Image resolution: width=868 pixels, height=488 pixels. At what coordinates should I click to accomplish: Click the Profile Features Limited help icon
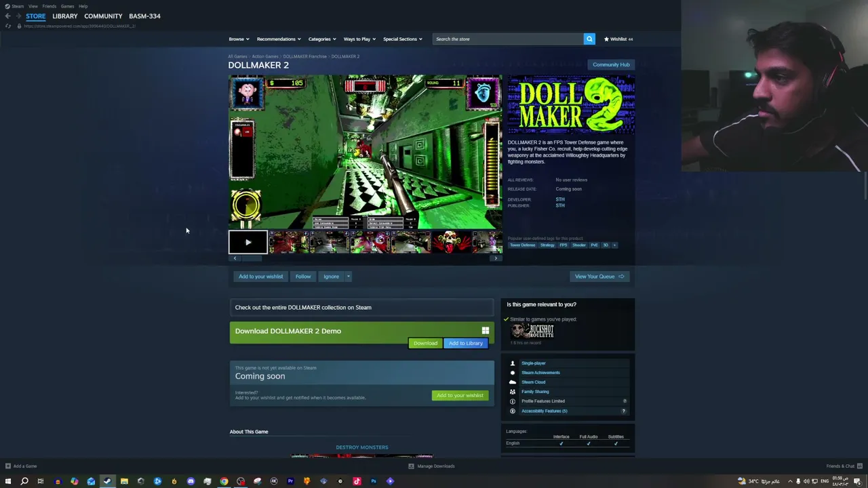click(625, 401)
